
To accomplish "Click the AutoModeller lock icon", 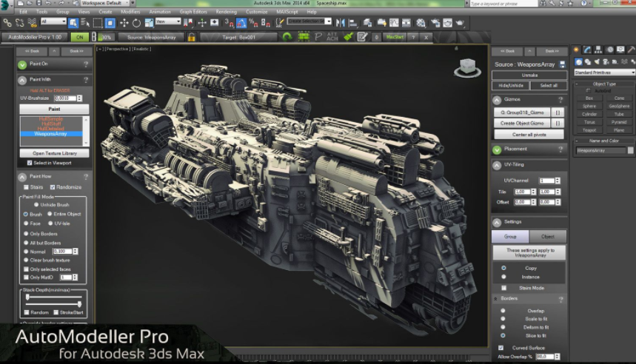I will click(192, 37).
